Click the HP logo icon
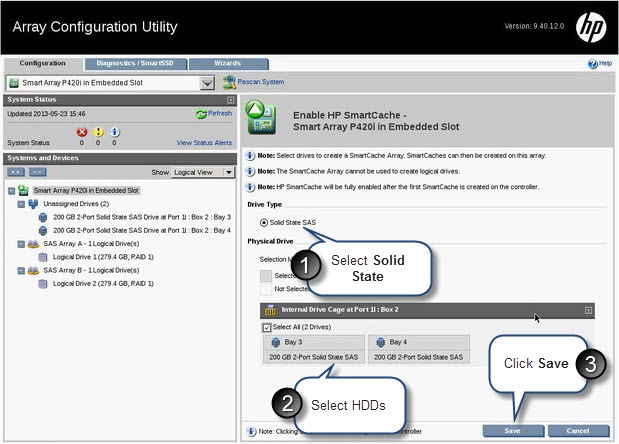Image resolution: width=619 pixels, height=444 pixels. [x=591, y=26]
